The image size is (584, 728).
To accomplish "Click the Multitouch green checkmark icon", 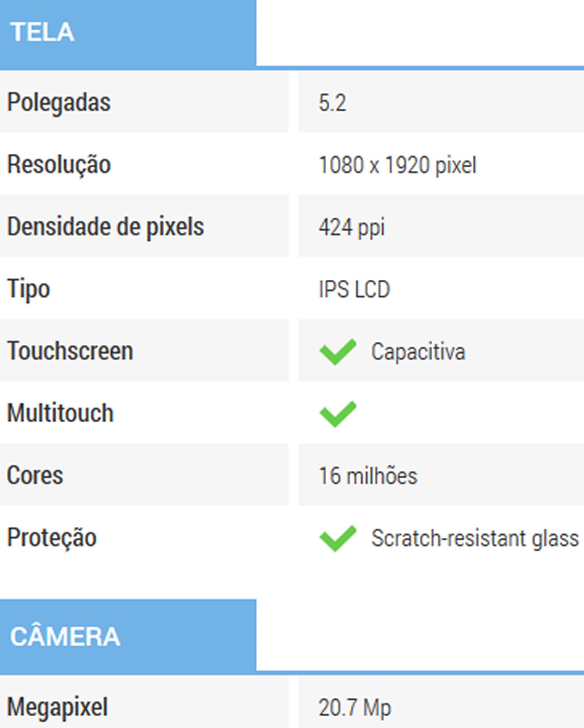I will pos(338,414).
